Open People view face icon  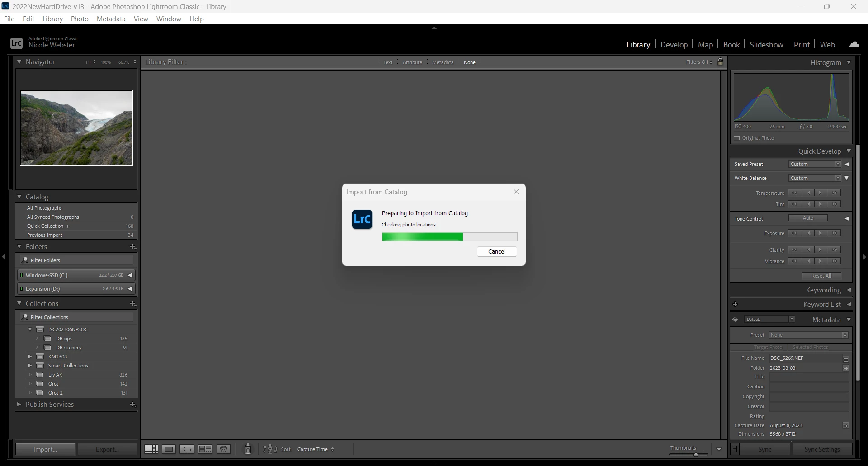(224, 449)
